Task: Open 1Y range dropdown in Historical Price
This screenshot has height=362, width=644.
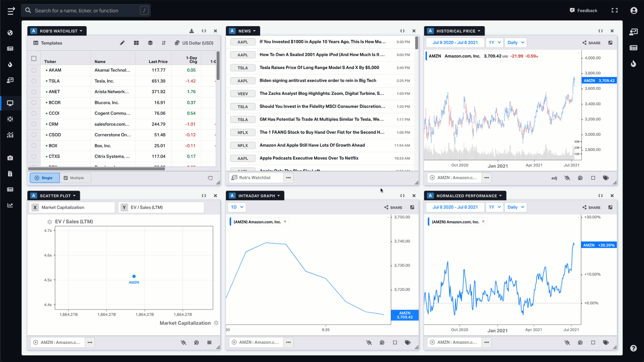Action: 495,43
